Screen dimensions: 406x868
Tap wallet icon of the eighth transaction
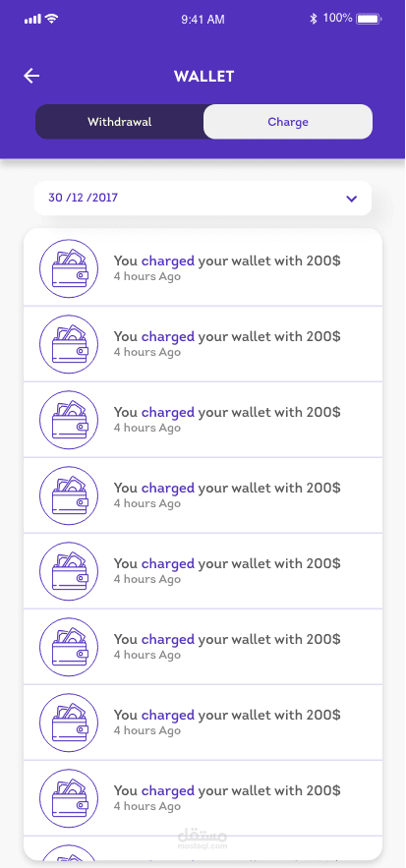tap(69, 799)
